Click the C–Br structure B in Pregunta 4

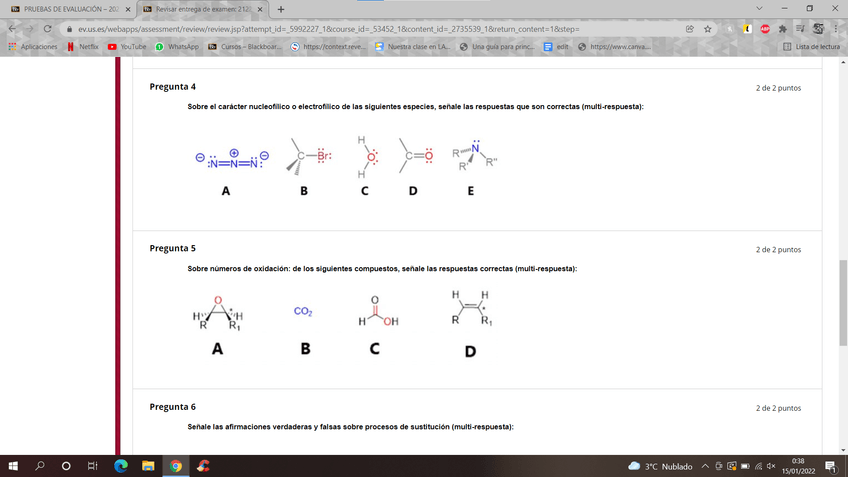308,156
